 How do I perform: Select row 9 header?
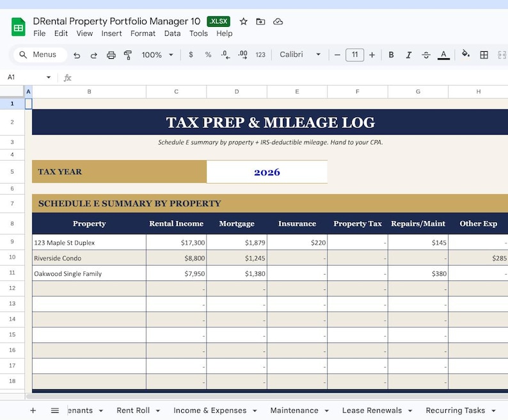point(12,241)
